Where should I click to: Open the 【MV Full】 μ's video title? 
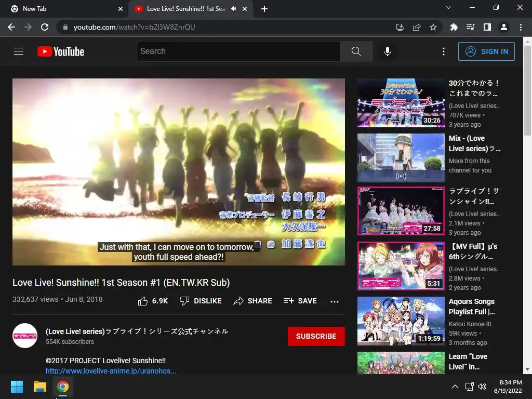coord(473,251)
